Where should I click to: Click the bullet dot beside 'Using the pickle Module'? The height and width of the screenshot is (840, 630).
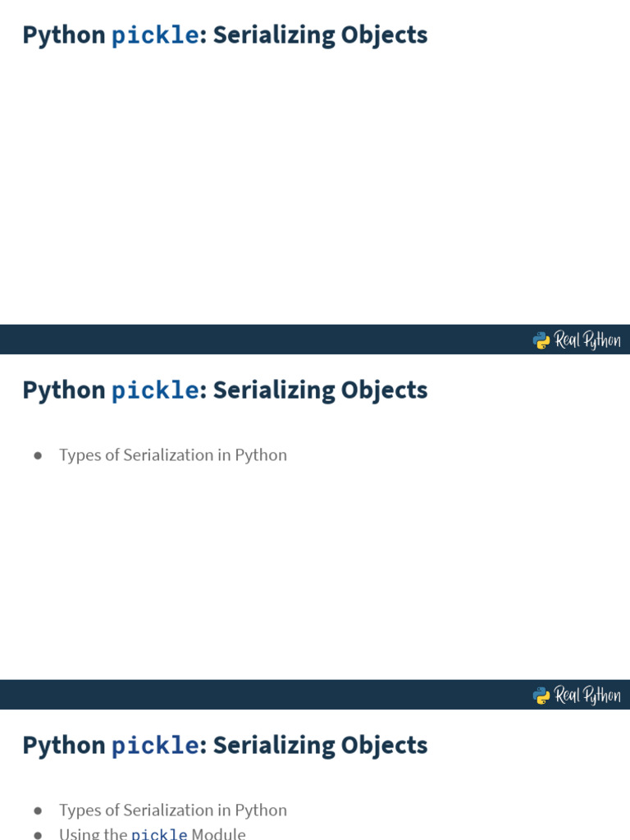38,834
